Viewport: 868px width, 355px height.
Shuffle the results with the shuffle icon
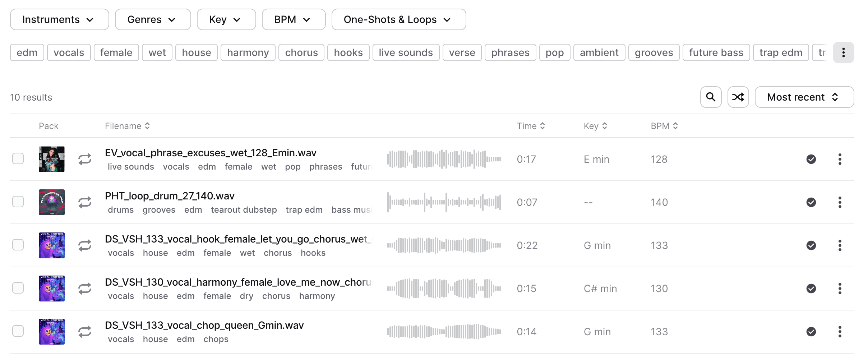tap(738, 97)
